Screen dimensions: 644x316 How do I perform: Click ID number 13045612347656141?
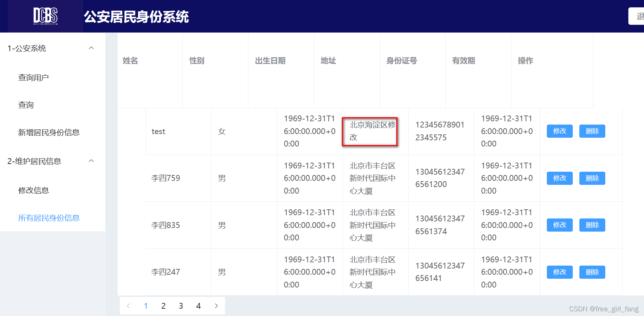click(x=440, y=272)
